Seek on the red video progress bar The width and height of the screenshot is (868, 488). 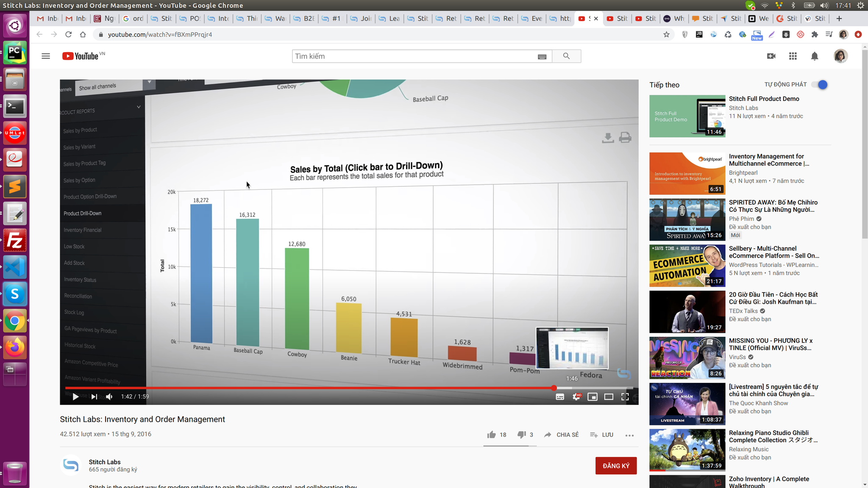pos(309,388)
